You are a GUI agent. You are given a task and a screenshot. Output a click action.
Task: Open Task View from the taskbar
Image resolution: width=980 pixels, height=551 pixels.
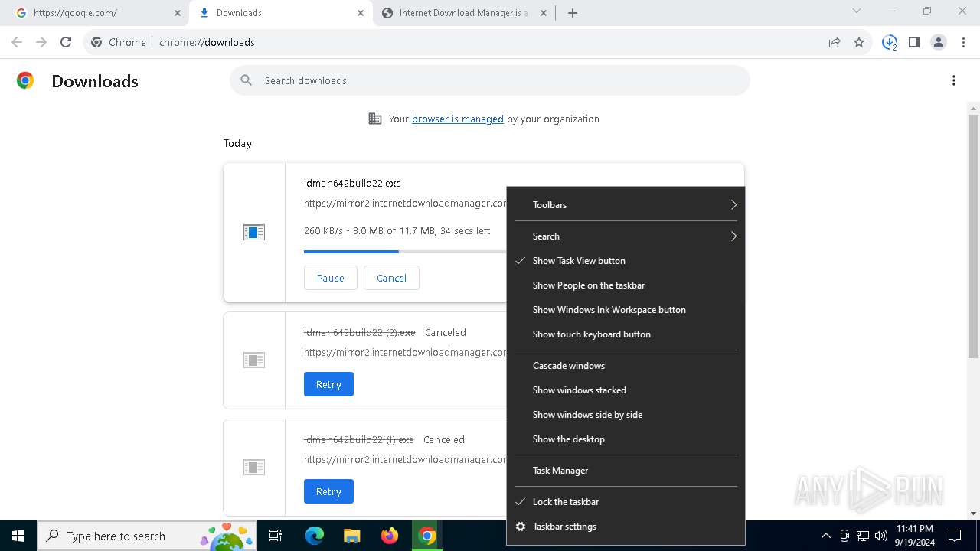[x=276, y=536]
